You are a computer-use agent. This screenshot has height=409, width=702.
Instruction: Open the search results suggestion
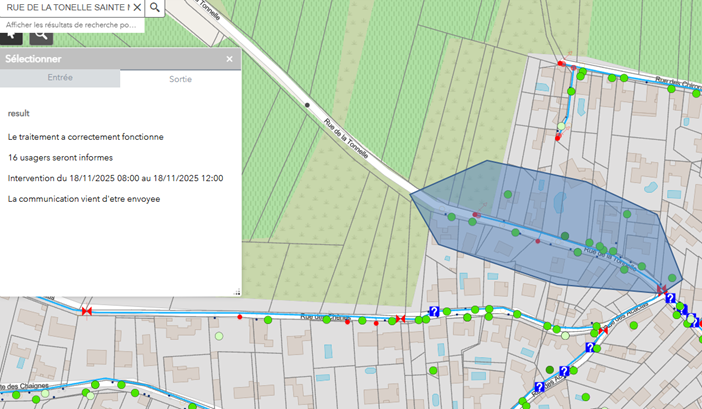72,23
